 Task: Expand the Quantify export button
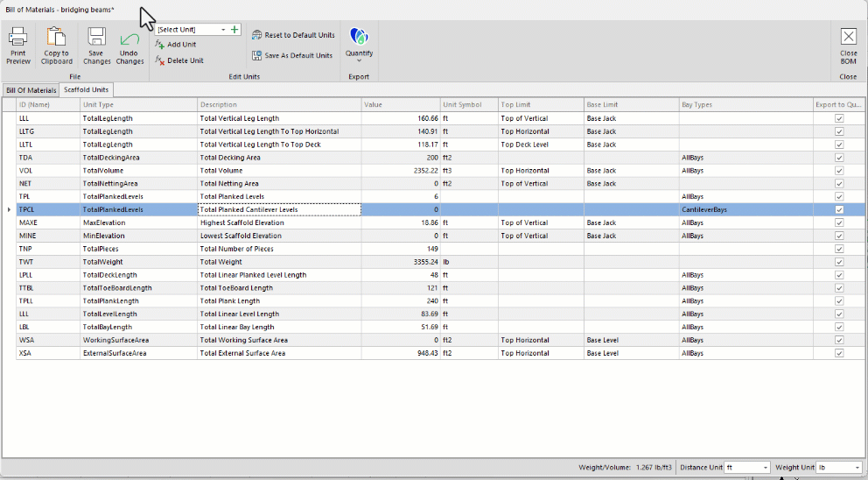359,60
